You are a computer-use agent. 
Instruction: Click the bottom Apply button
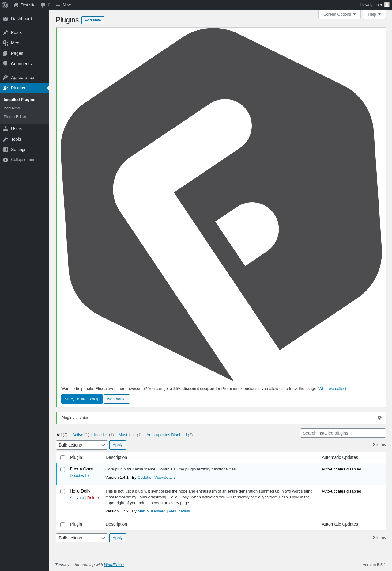point(118,538)
